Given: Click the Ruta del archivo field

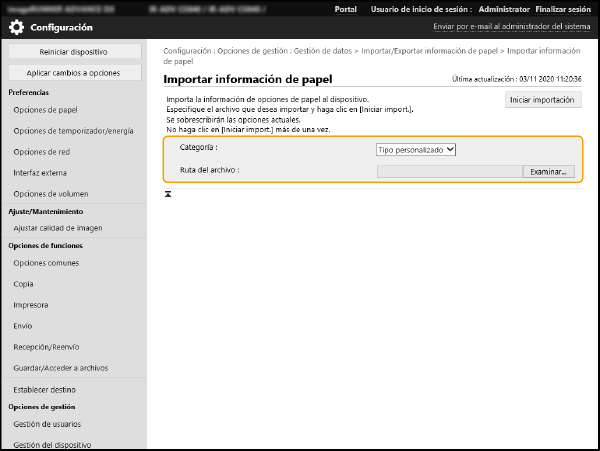Looking at the screenshot, I should click(448, 171).
